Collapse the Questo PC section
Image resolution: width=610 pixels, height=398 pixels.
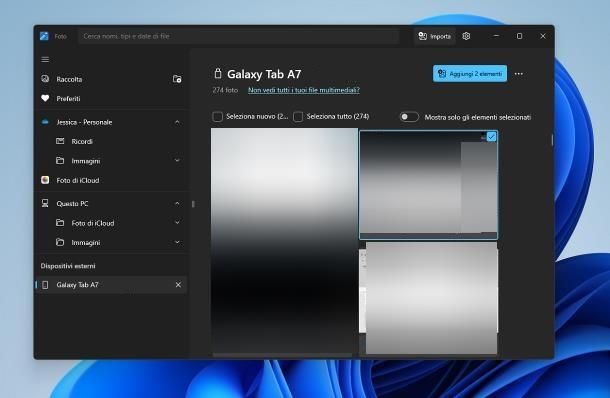click(x=177, y=203)
